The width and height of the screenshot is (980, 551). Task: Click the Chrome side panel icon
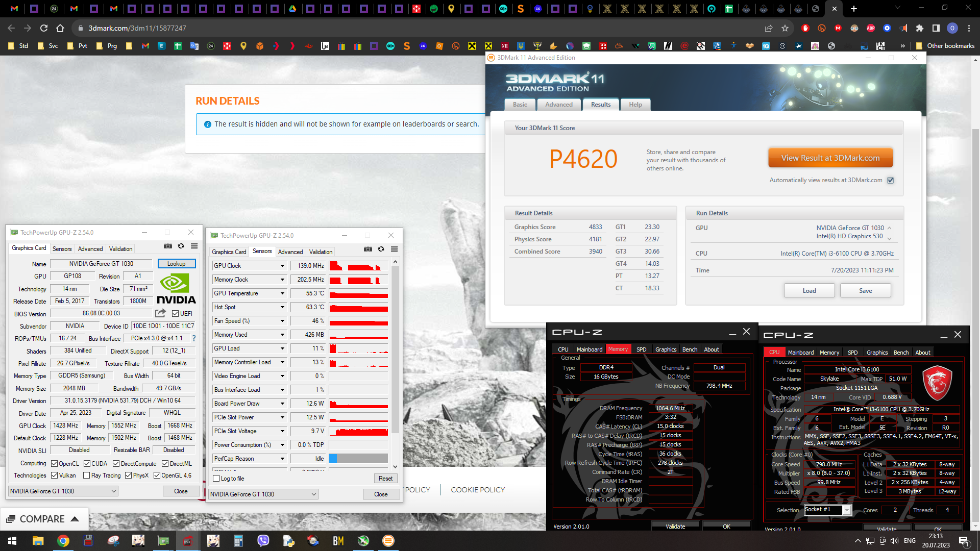[x=936, y=28]
